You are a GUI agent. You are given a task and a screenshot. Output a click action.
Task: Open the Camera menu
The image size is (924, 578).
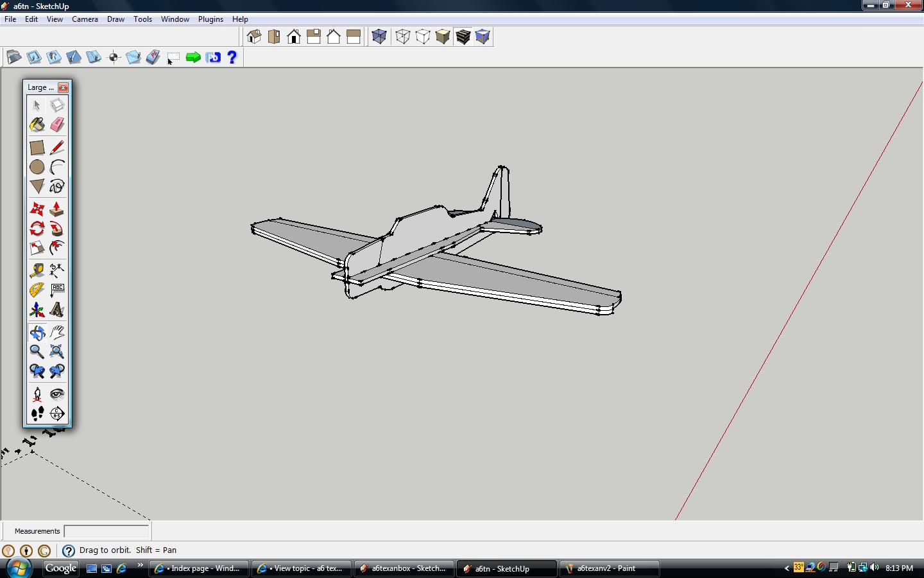click(x=85, y=19)
